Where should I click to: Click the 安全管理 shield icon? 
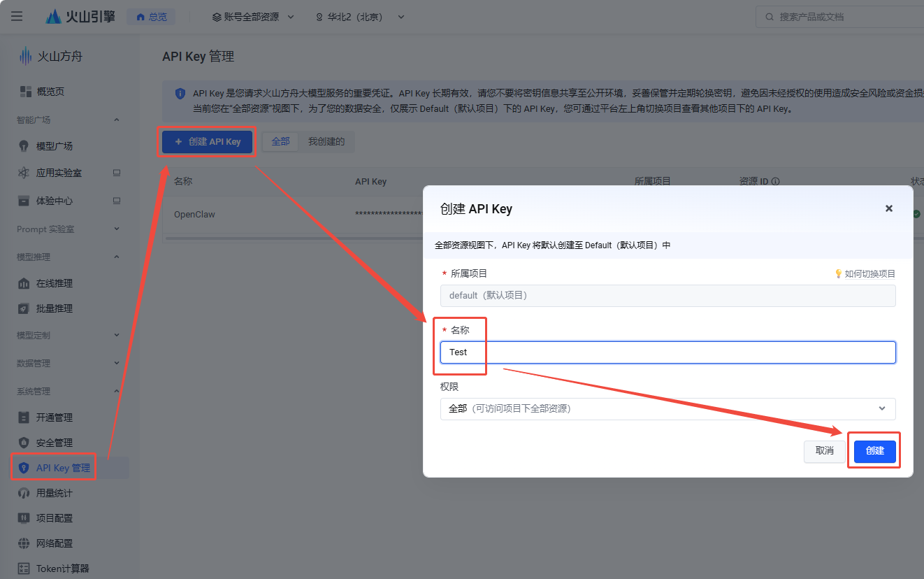coord(24,443)
